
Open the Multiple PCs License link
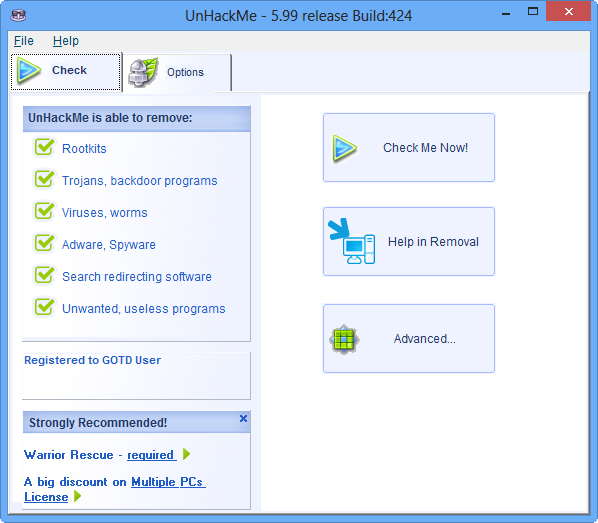point(114,489)
